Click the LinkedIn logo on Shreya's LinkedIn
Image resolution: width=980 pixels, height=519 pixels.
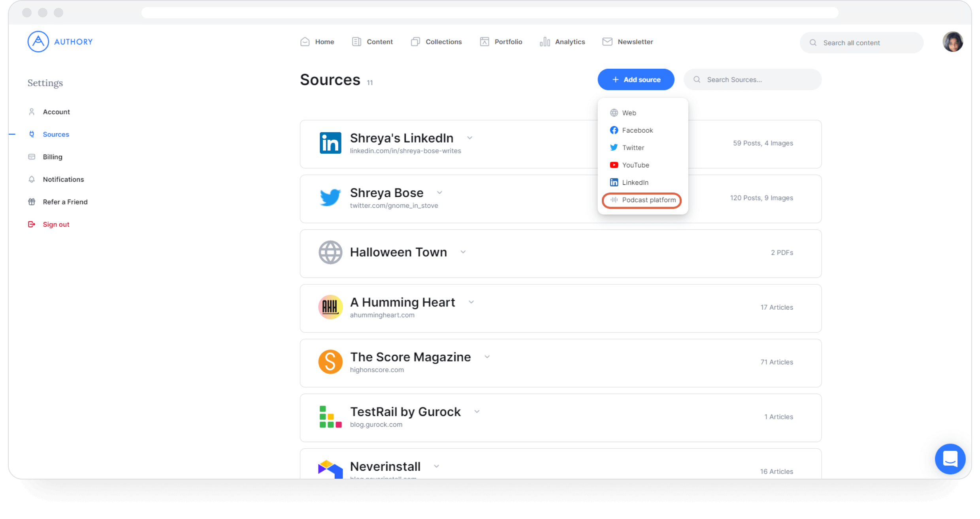(x=330, y=143)
